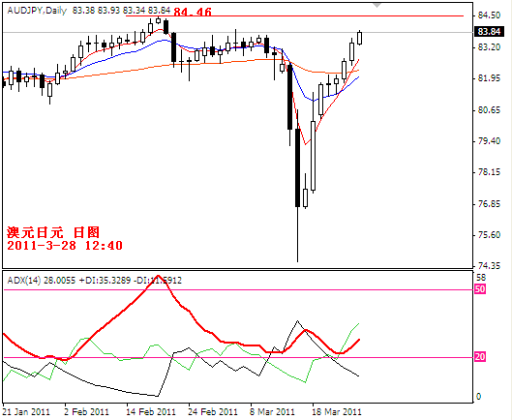Click the 2011-3-28 12:40 timestamp text

(65, 246)
